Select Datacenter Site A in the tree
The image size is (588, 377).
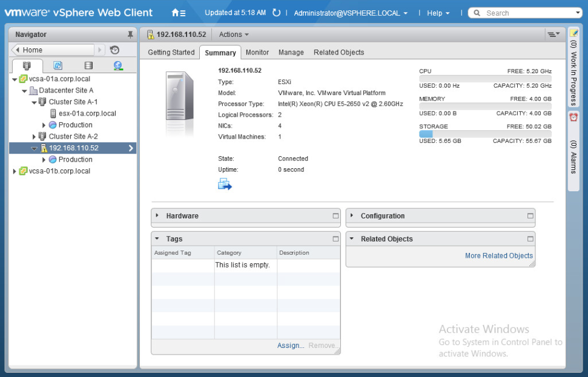click(66, 91)
